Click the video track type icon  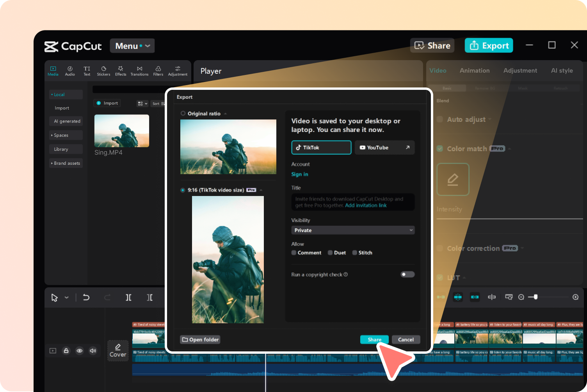click(x=53, y=351)
